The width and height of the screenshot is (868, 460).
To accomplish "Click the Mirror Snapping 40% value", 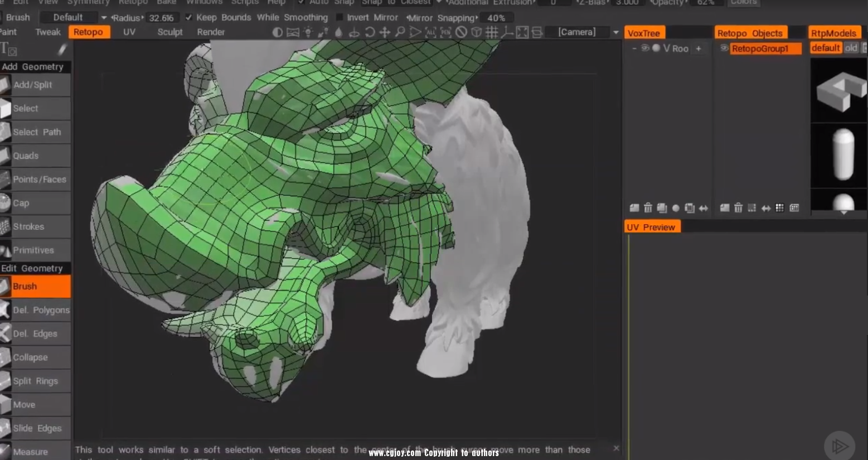I will pyautogui.click(x=496, y=18).
